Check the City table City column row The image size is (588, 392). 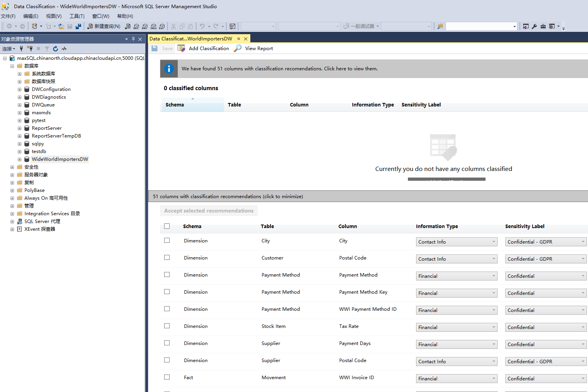tap(167, 240)
